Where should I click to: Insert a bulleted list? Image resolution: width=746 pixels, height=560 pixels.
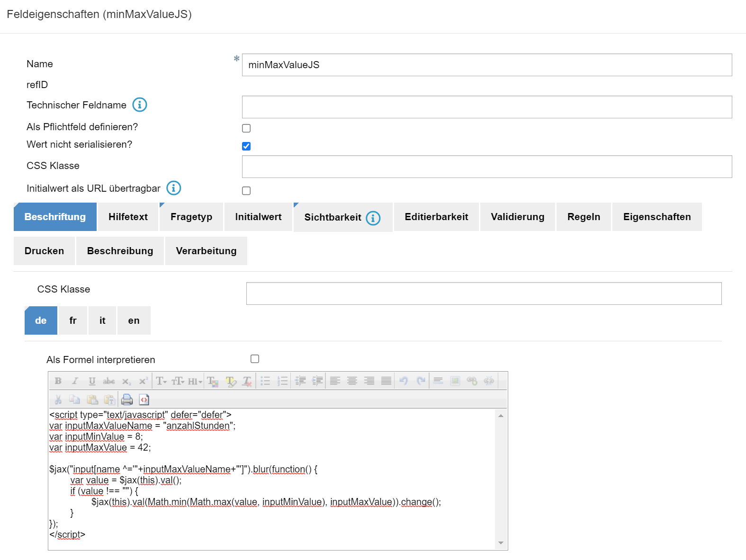click(x=265, y=381)
